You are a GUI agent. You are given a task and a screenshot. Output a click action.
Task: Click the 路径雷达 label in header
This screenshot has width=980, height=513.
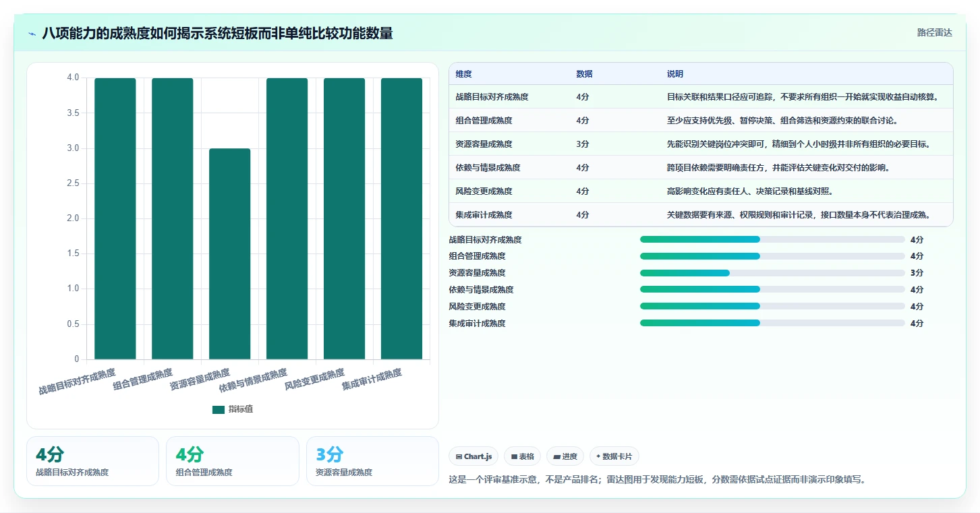click(934, 32)
